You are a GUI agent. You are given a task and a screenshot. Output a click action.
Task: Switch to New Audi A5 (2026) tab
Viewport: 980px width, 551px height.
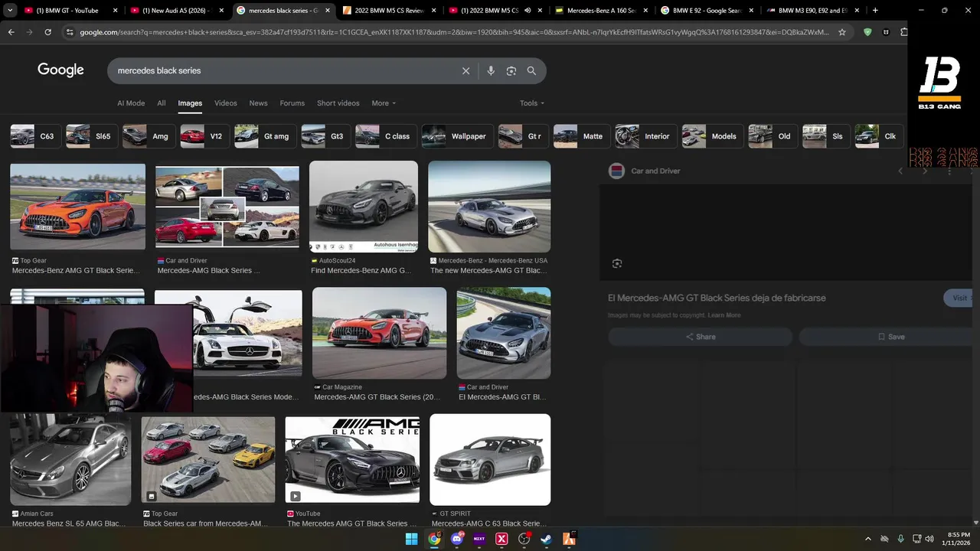pyautogui.click(x=176, y=11)
